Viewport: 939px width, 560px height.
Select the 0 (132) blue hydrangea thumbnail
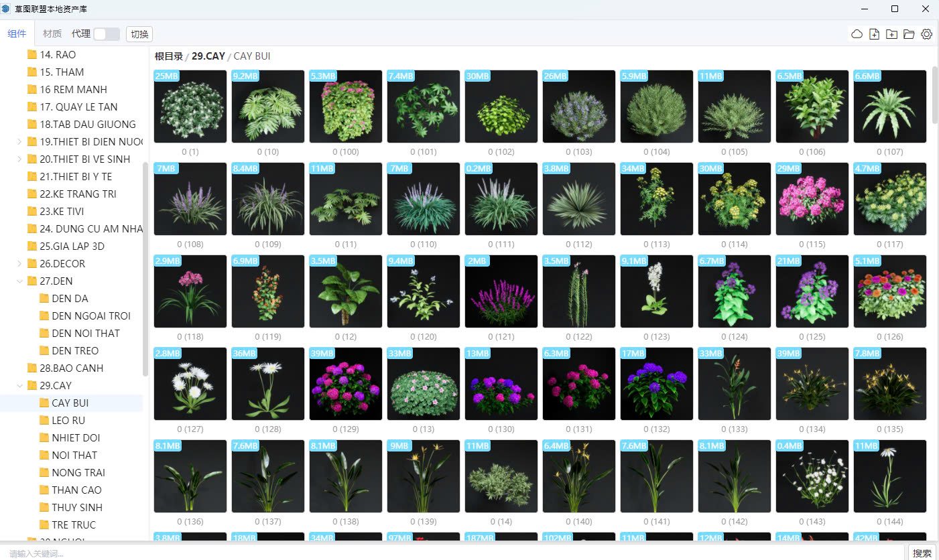point(657,384)
